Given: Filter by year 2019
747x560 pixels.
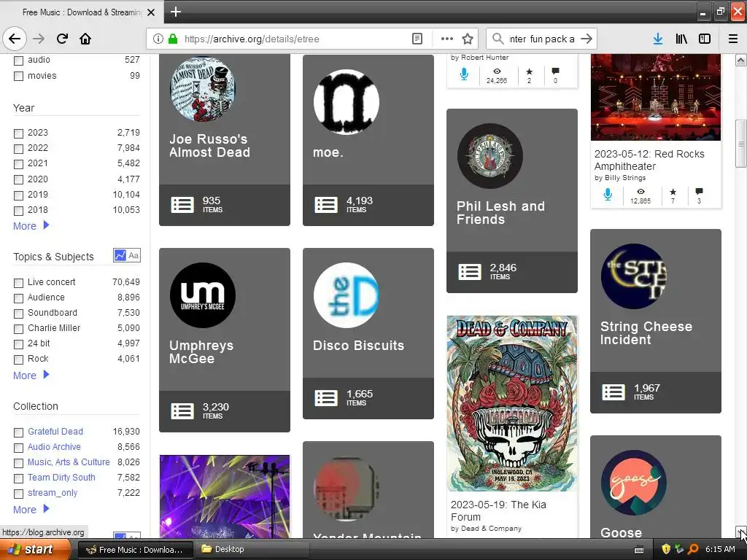Looking at the screenshot, I should 18,195.
